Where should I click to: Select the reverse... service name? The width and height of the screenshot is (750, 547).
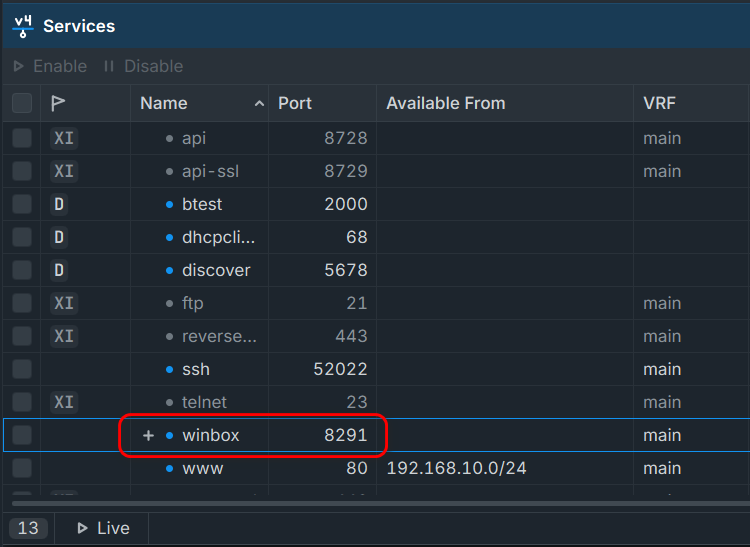coord(219,336)
